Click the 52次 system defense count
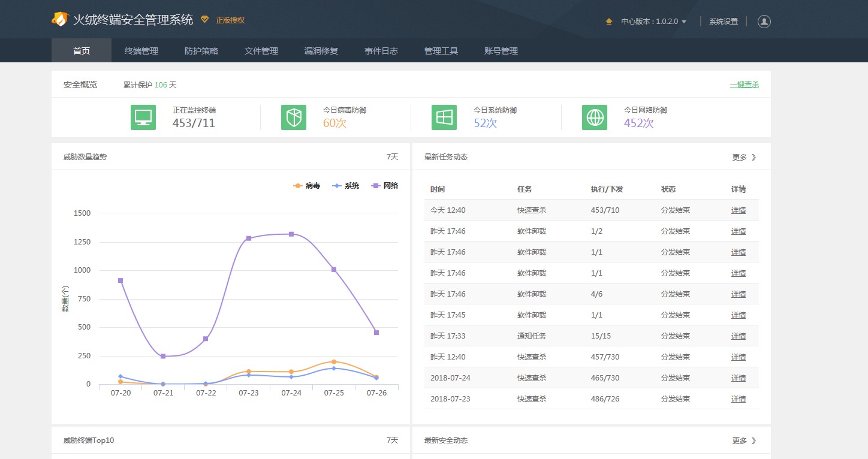The height and width of the screenshot is (459, 868). 485,123
